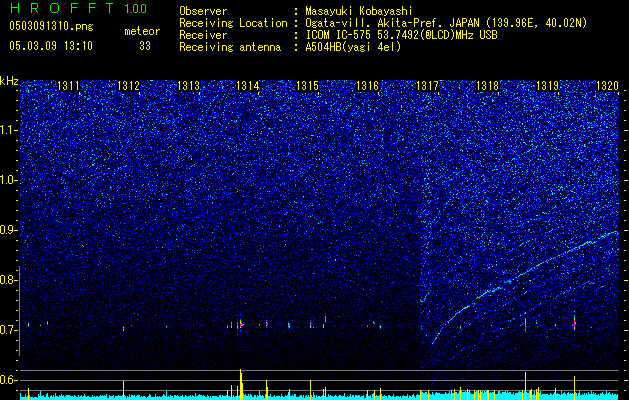
Task: Click time marker 1314
Action: pos(248,86)
